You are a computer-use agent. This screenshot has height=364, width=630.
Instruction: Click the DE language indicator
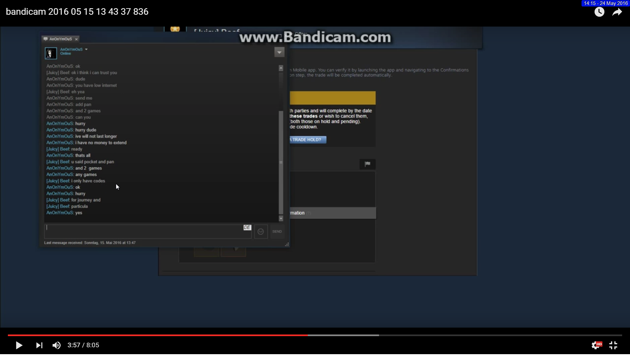[x=247, y=227]
